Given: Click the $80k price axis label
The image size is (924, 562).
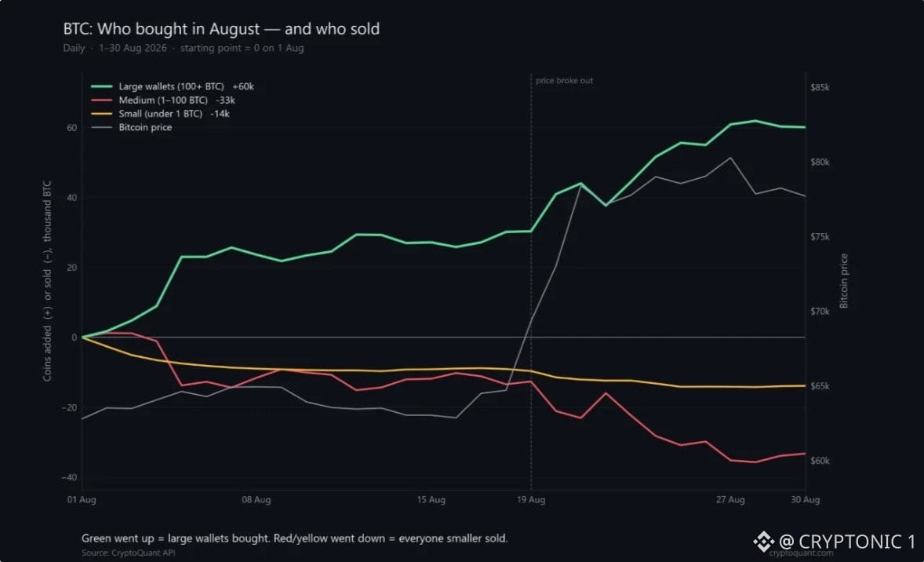Looking at the screenshot, I should (820, 162).
